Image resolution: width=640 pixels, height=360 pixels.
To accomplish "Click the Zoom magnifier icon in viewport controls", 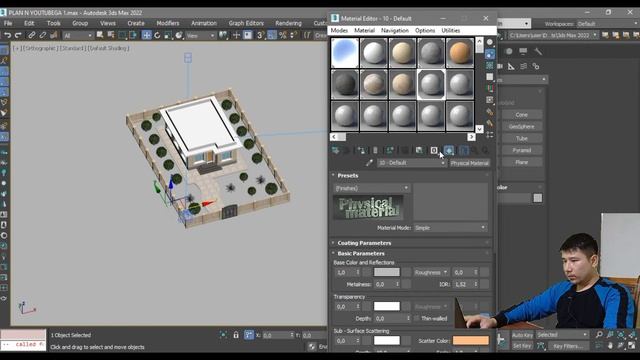I will point(599,335).
